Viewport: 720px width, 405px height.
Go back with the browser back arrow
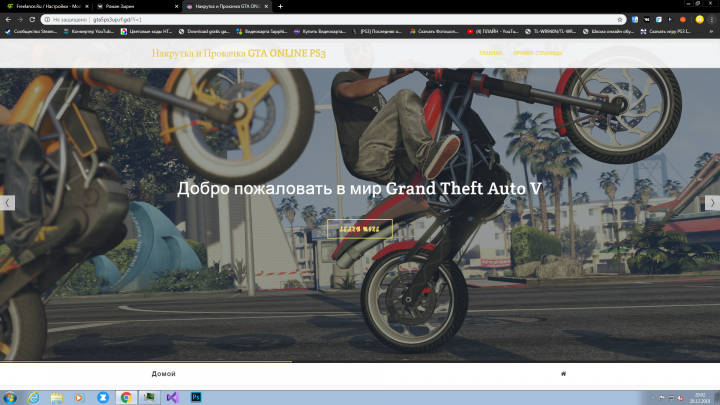coord(8,19)
